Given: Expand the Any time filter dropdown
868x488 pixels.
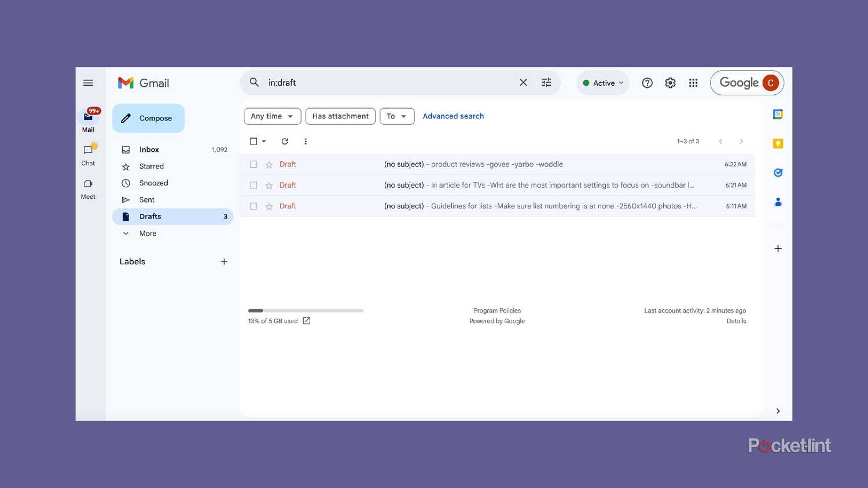Looking at the screenshot, I should [x=272, y=116].
